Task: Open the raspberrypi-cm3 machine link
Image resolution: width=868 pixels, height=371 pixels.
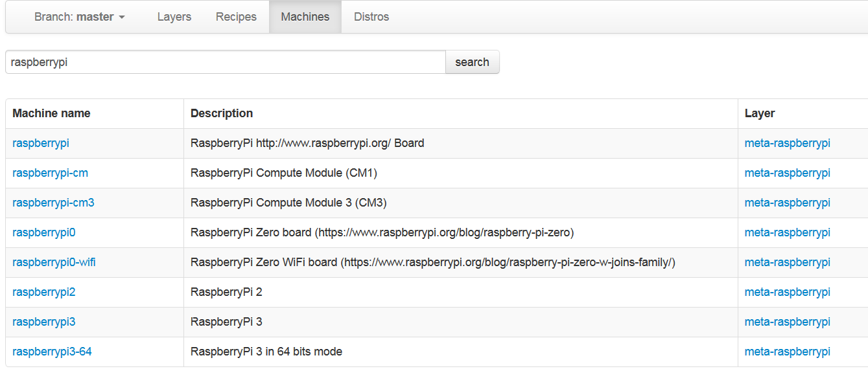Action: tap(53, 203)
